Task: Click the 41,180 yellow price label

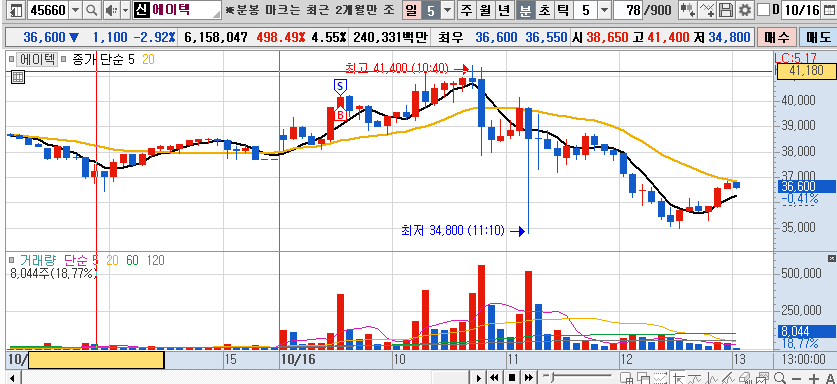Action: click(x=807, y=71)
